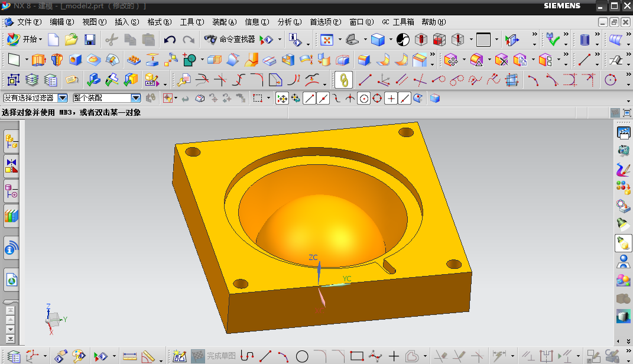
Task: Open the Constraint Navigator panel
Action: click(11, 166)
